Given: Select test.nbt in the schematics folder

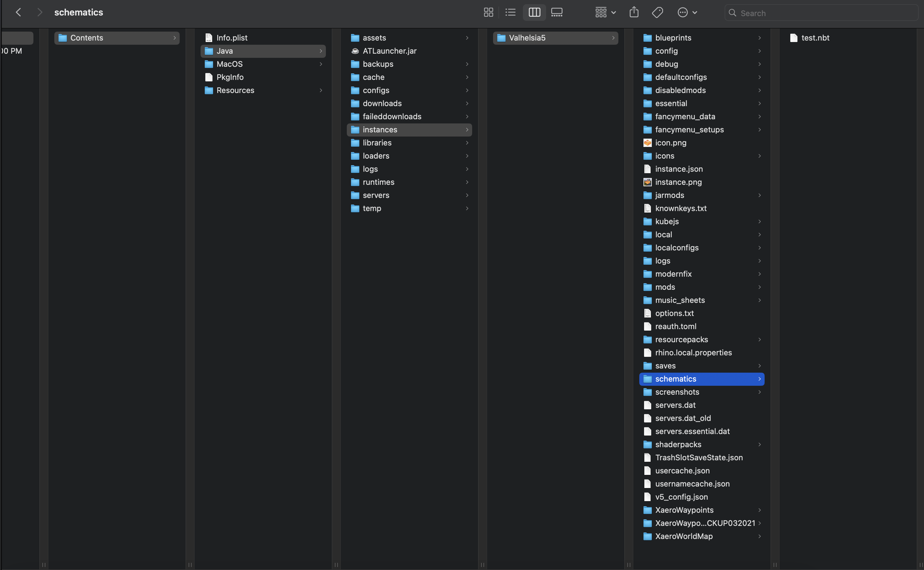Looking at the screenshot, I should 815,38.
